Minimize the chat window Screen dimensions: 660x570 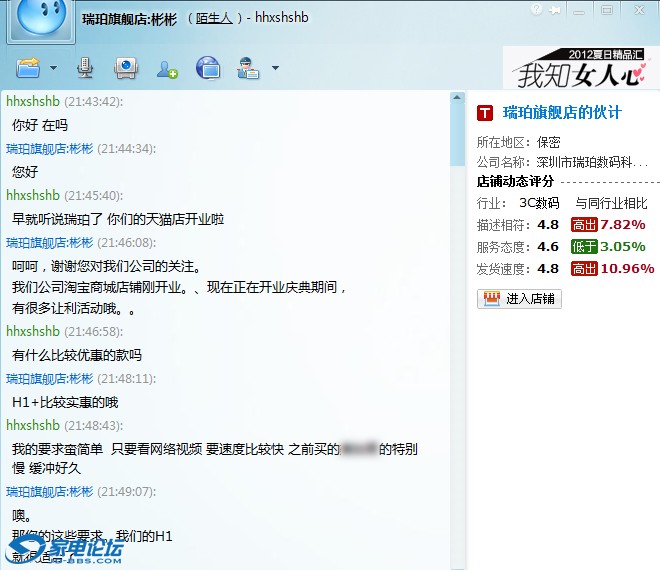click(579, 10)
